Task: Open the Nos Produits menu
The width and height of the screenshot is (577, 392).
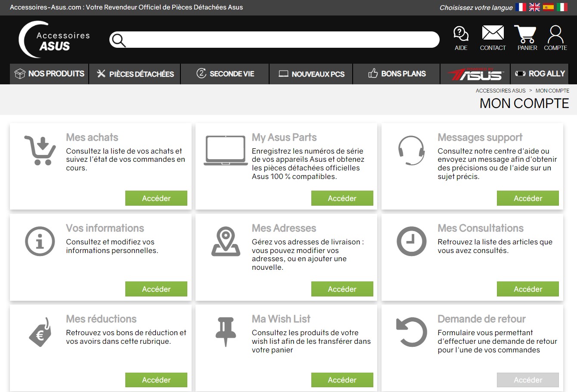Action: tap(49, 74)
